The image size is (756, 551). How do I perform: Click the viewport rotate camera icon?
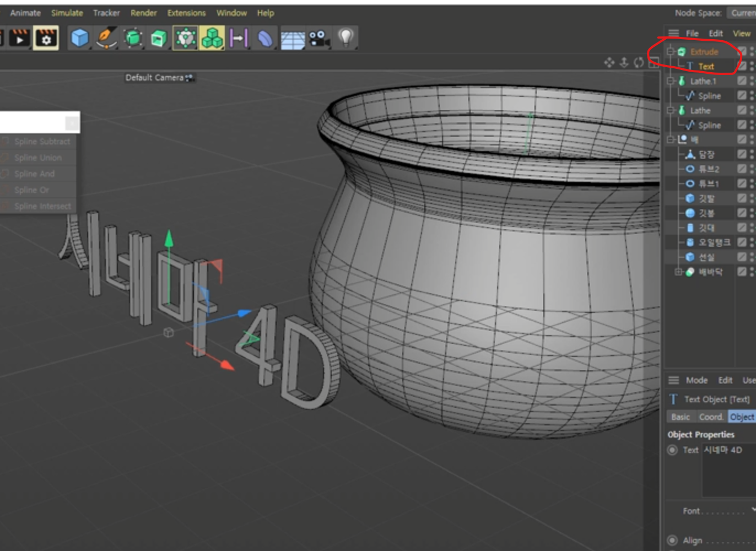[639, 62]
